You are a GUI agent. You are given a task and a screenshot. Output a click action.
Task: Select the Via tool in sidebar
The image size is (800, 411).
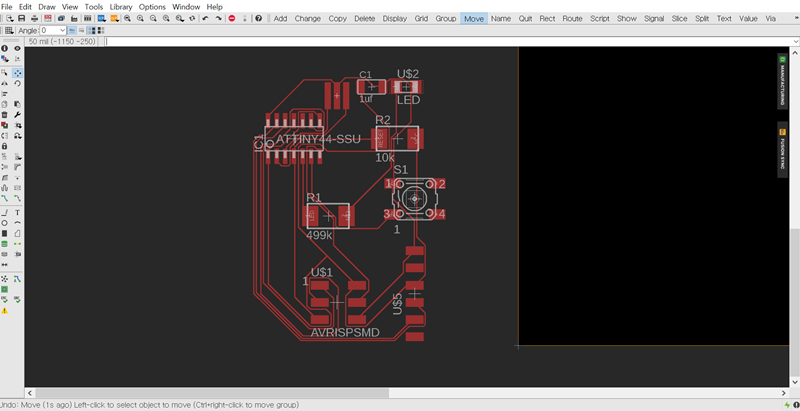[5, 244]
